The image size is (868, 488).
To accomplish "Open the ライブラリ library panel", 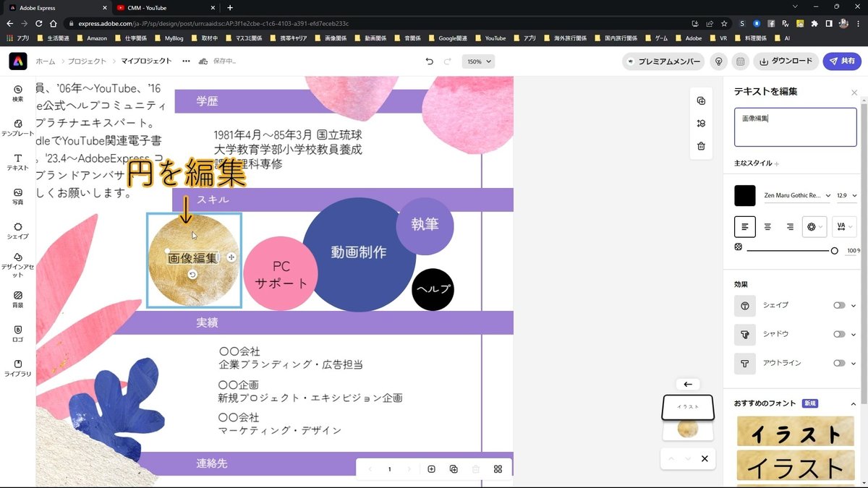I will pos(18,368).
